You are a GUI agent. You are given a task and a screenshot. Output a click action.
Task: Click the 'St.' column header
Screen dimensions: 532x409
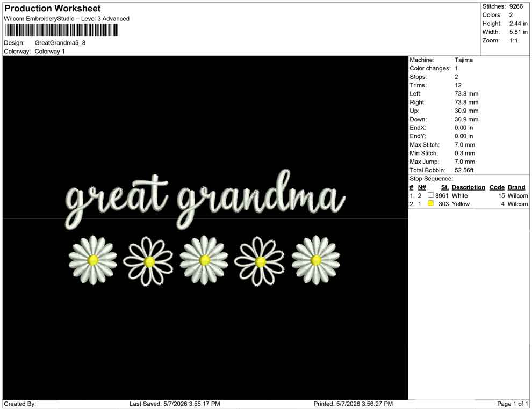444,187
